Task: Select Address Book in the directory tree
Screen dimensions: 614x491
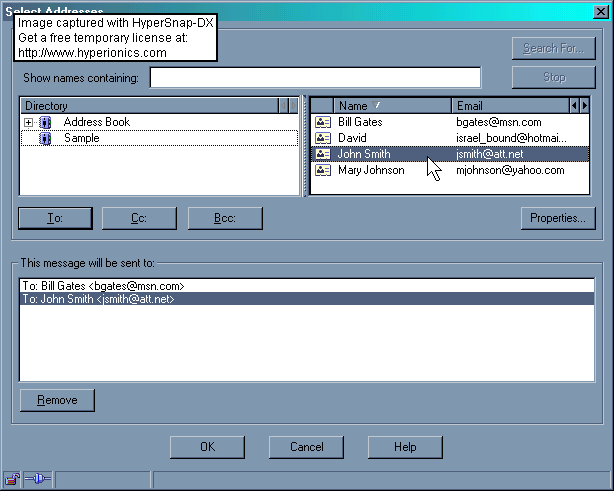Action: pos(97,122)
